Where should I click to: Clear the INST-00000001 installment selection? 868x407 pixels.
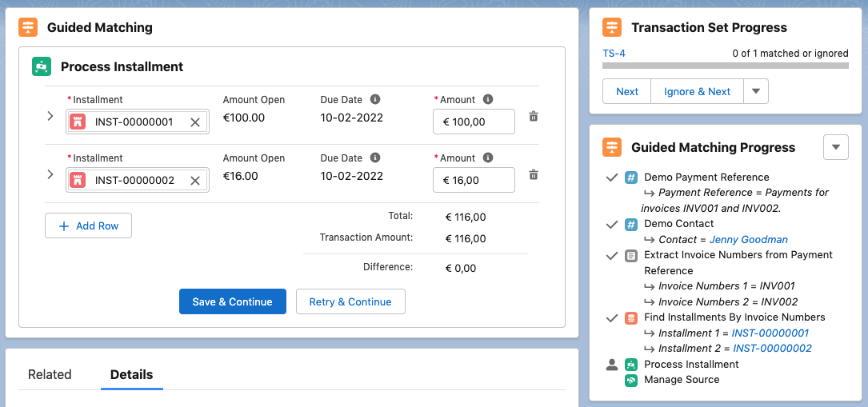195,122
